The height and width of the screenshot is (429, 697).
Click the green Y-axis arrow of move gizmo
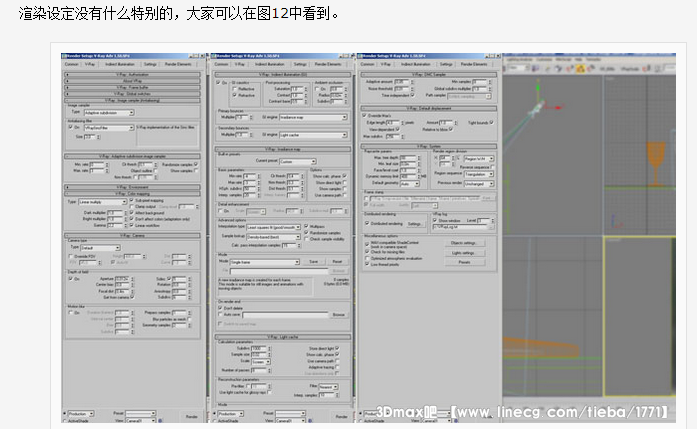538,89
